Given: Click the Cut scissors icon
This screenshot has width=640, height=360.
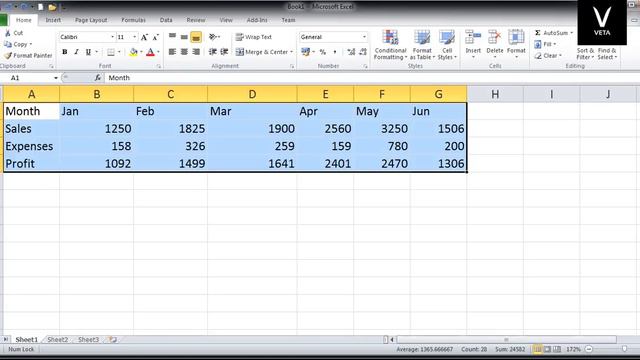Looking at the screenshot, I should point(8,33).
